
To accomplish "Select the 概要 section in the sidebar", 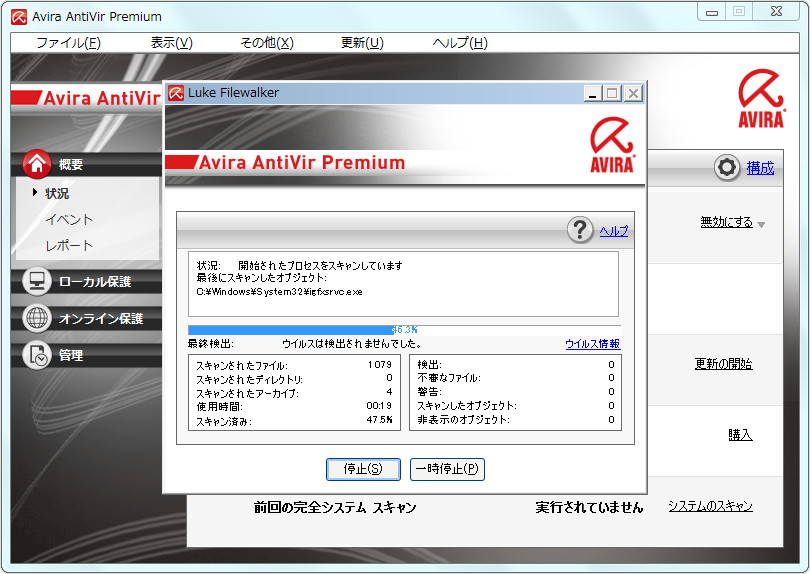I will [71, 164].
